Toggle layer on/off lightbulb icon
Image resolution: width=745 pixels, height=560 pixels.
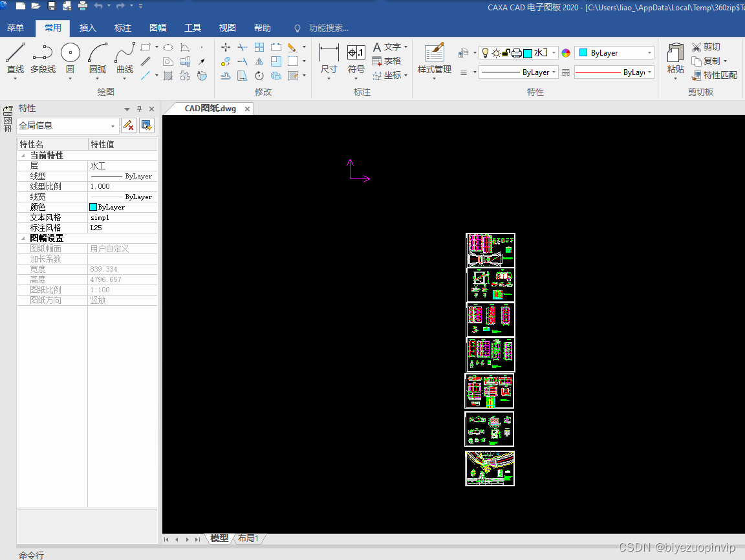point(485,53)
